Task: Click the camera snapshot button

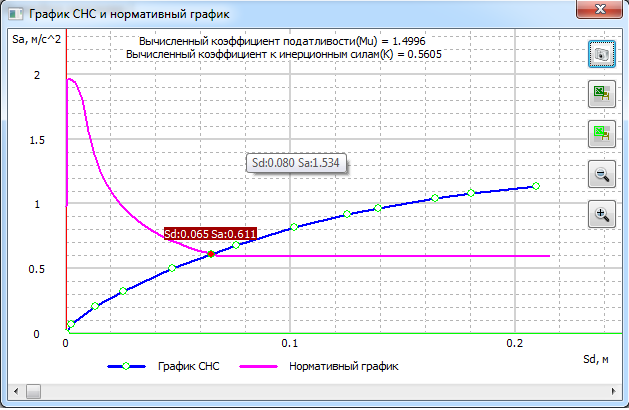Action: 602,55
